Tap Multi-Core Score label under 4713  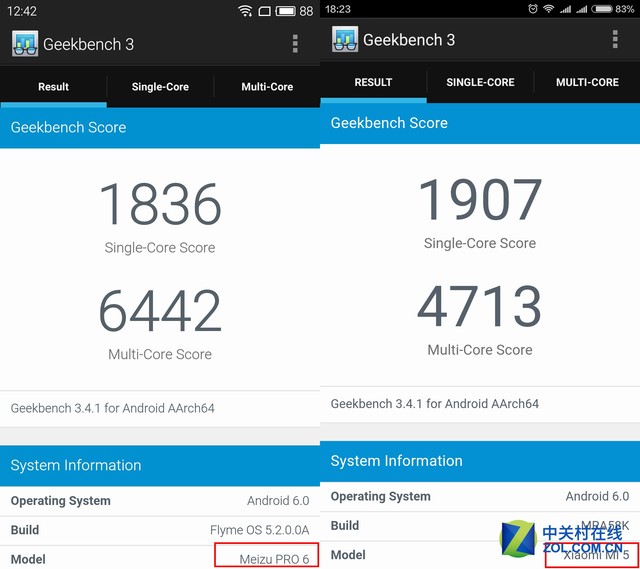coord(480,350)
